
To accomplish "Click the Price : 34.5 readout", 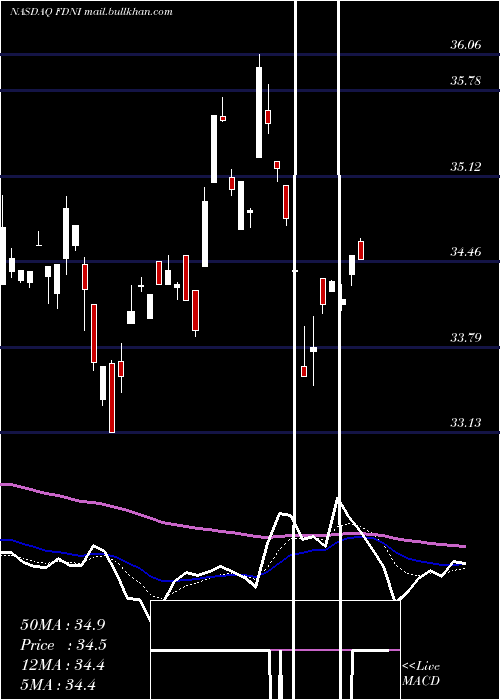I will point(63,645).
